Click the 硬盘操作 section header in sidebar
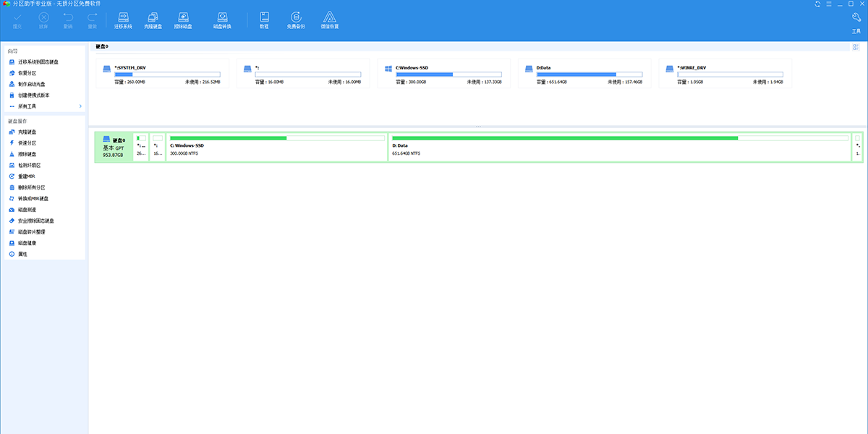 point(17,121)
